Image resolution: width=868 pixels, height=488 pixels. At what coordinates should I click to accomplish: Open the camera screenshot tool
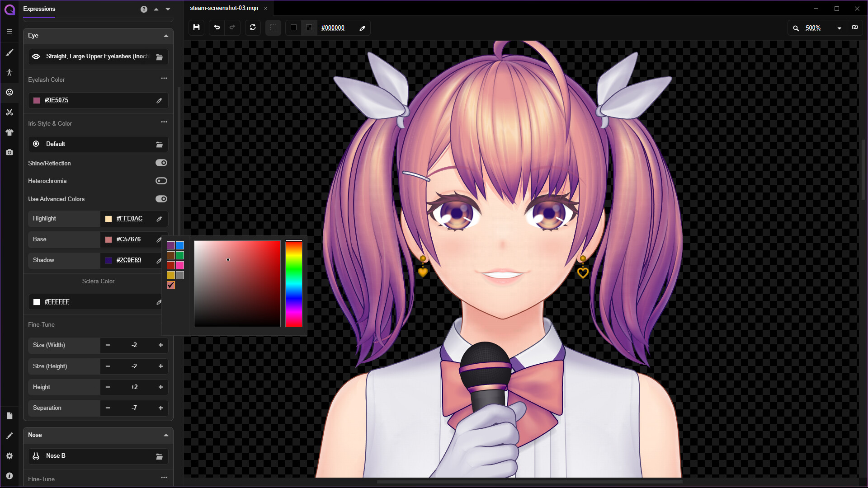tap(9, 152)
